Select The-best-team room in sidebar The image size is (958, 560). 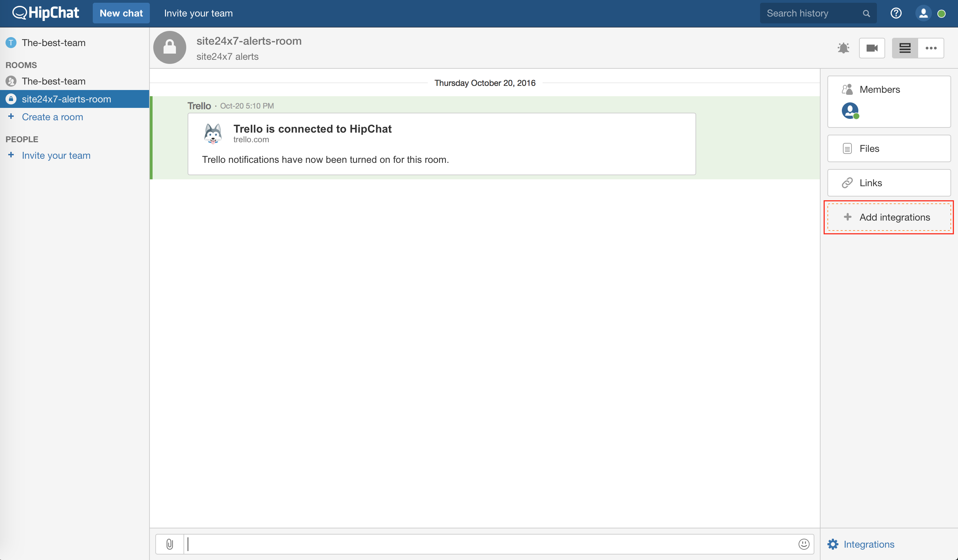tap(53, 81)
